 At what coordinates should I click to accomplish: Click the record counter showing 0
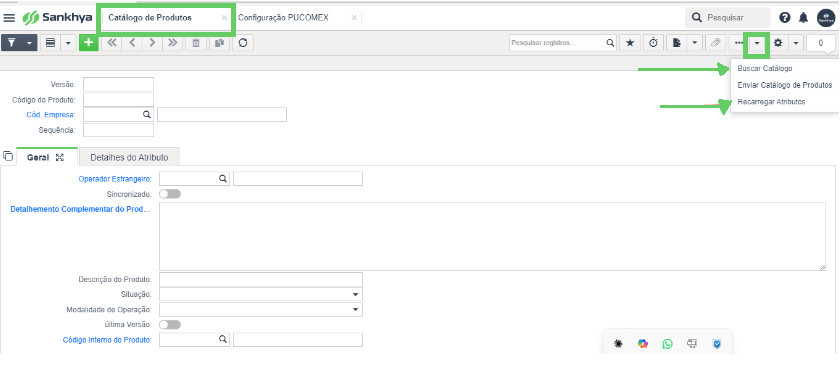(821, 43)
